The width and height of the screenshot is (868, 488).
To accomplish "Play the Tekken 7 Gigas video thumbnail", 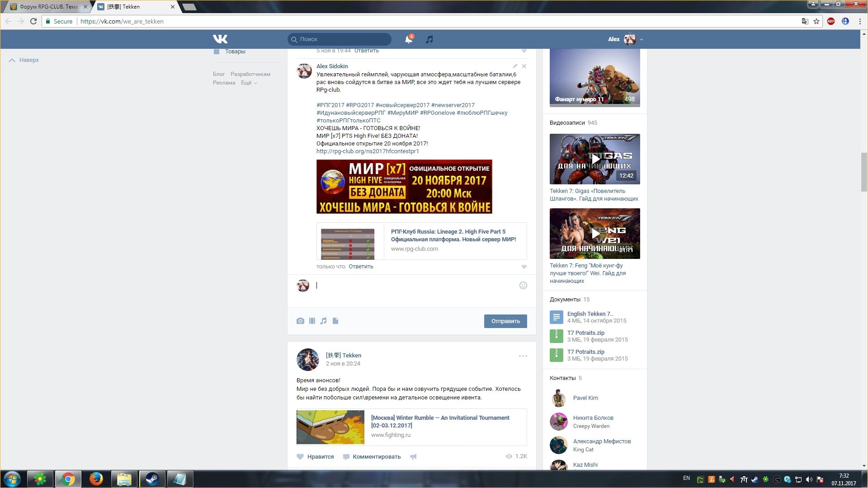I will pyautogui.click(x=594, y=159).
